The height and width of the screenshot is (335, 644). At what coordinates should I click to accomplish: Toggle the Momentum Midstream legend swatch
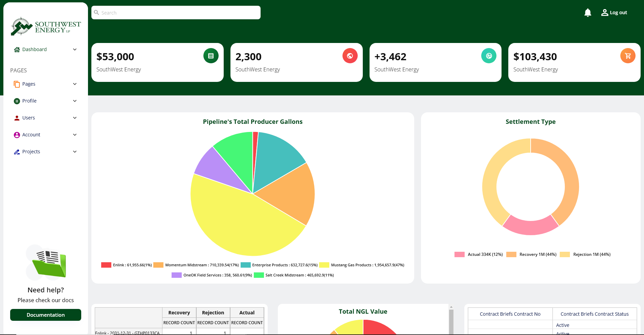pos(158,265)
